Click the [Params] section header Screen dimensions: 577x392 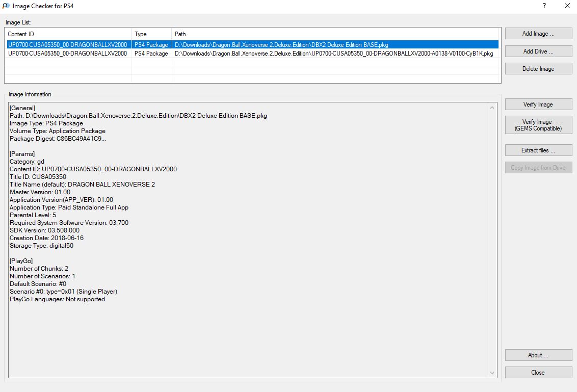tap(22, 154)
